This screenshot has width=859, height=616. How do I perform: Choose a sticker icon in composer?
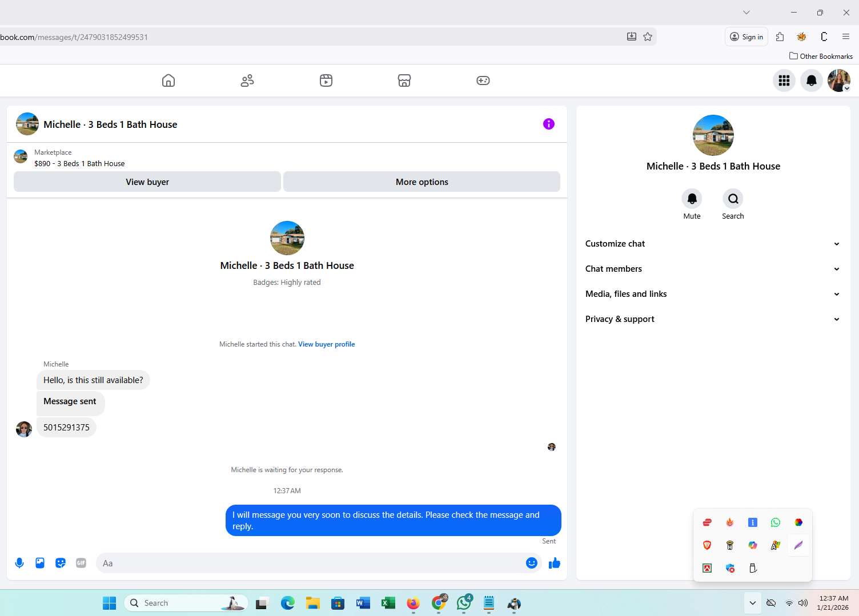(x=61, y=563)
